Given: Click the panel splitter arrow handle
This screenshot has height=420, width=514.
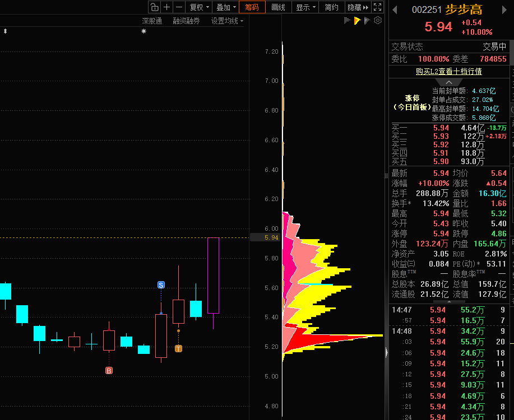Looking at the screenshot, I should [387, 352].
